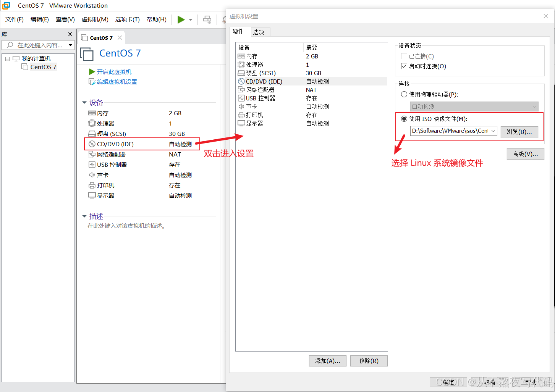Close the 库 library panel
This screenshot has height=392, width=555.
(x=70, y=34)
